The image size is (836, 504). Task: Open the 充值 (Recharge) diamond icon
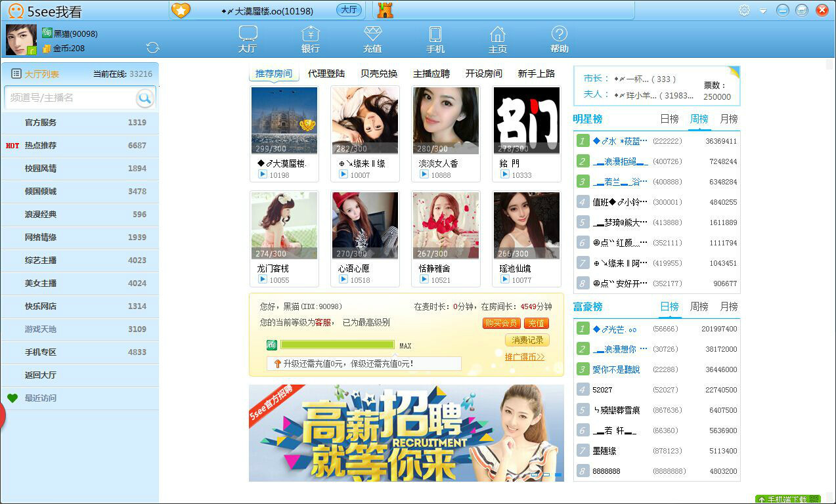[x=372, y=39]
